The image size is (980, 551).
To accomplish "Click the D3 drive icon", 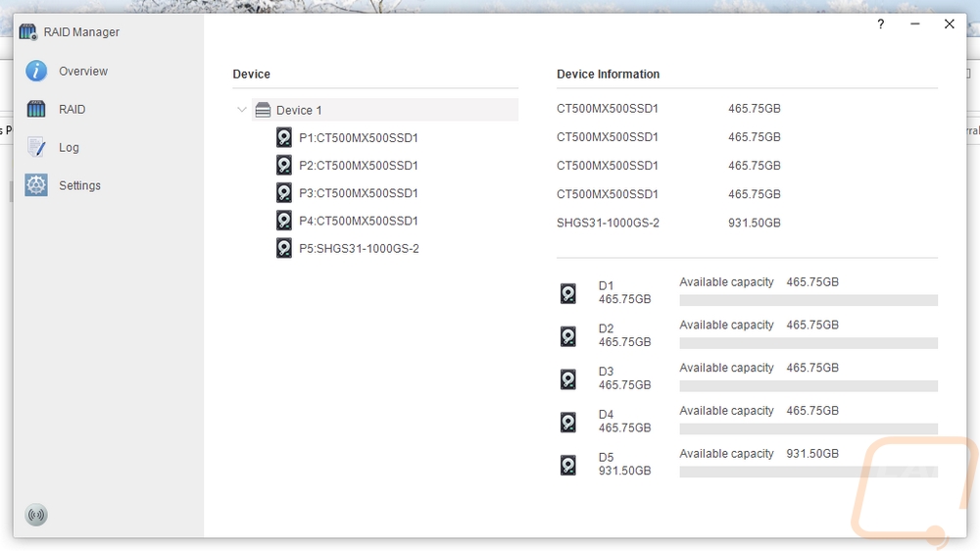I will tap(568, 379).
